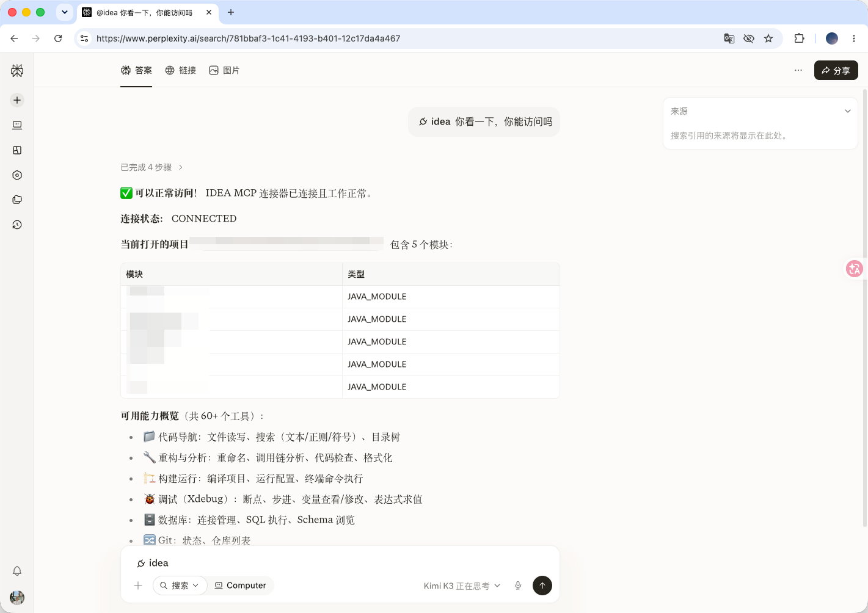Click browser forward arrow
Screen dimensions: 868x613
tap(36, 38)
